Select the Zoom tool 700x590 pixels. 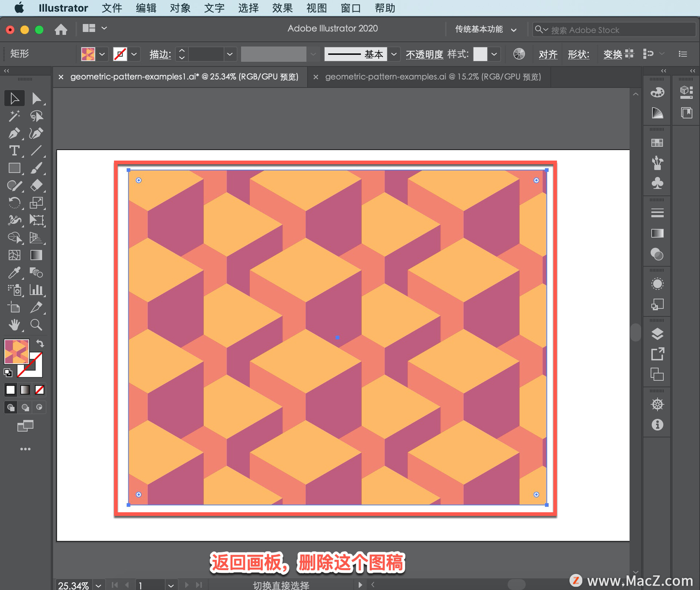point(36,325)
